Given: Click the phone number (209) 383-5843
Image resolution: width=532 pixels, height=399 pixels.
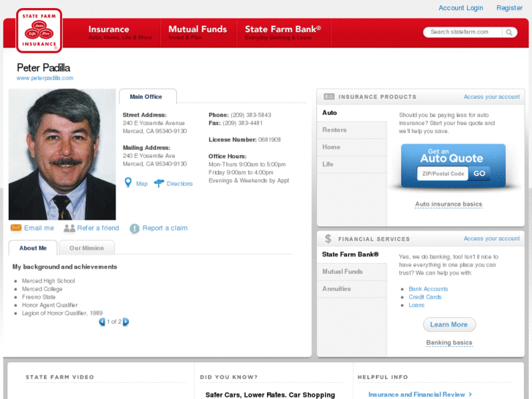Looking at the screenshot, I should (251, 115).
